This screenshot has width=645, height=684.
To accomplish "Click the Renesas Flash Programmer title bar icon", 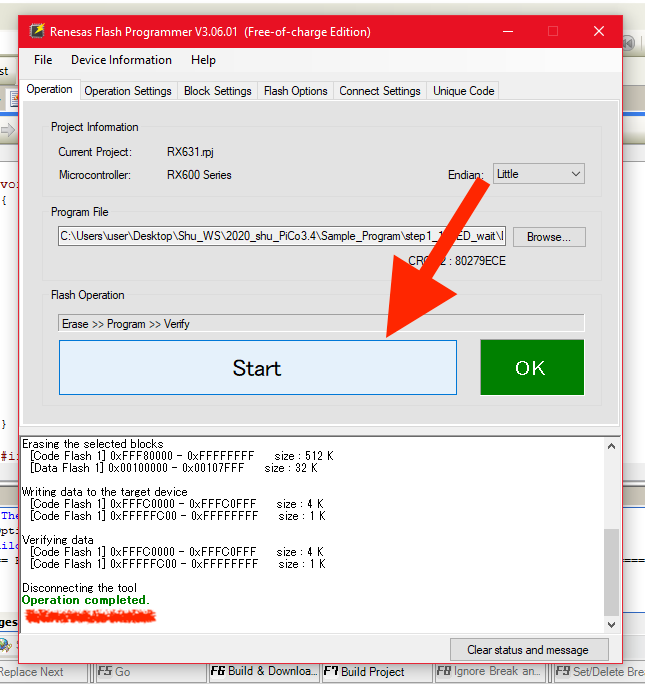I will point(37,31).
